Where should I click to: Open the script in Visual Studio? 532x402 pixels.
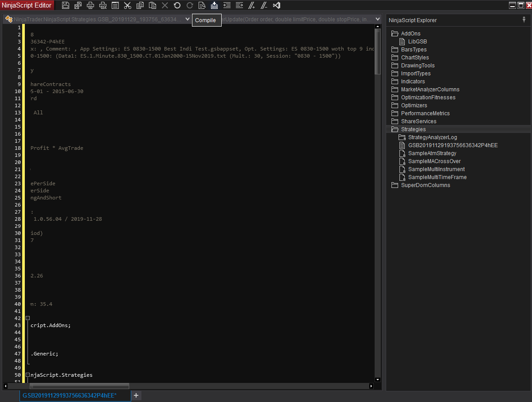277,5
